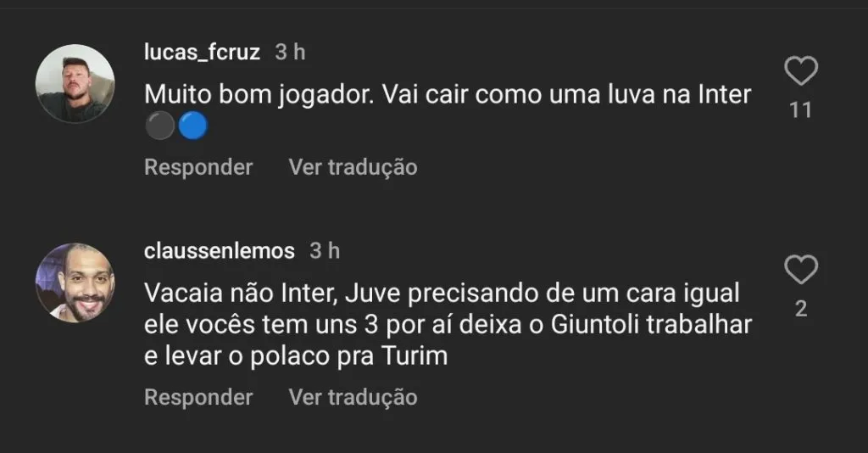This screenshot has width=868, height=453.
Task: Click Ver tradução below claussenlemos's comment
Action: 353,396
